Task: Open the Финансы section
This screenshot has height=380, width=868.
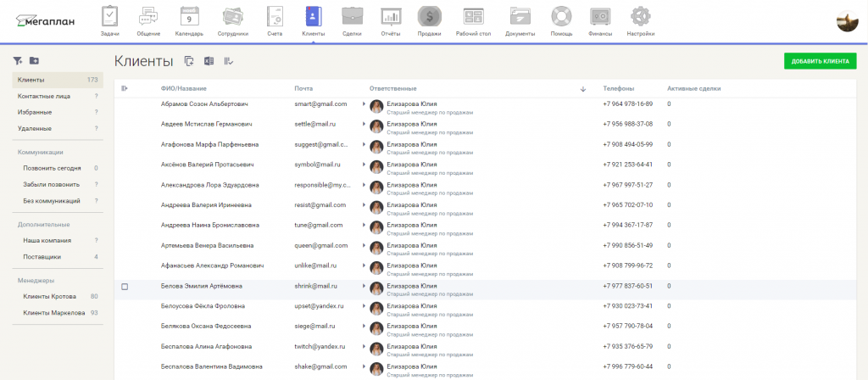Action: click(x=600, y=20)
